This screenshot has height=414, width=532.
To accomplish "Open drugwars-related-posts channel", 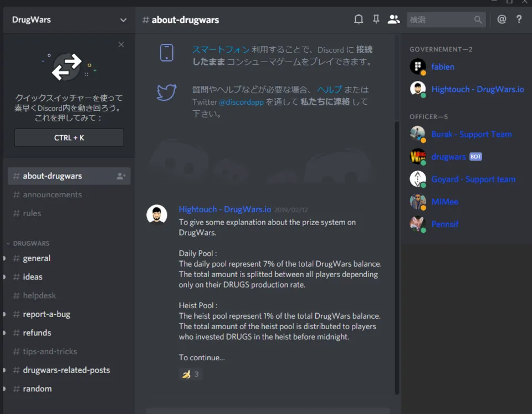I will pos(69,370).
